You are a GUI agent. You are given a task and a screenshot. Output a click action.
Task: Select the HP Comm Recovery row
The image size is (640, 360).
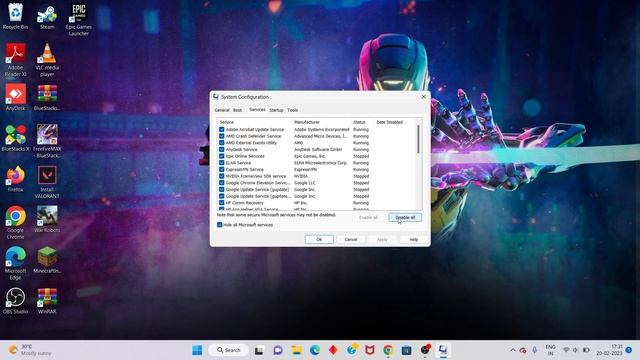click(x=294, y=203)
